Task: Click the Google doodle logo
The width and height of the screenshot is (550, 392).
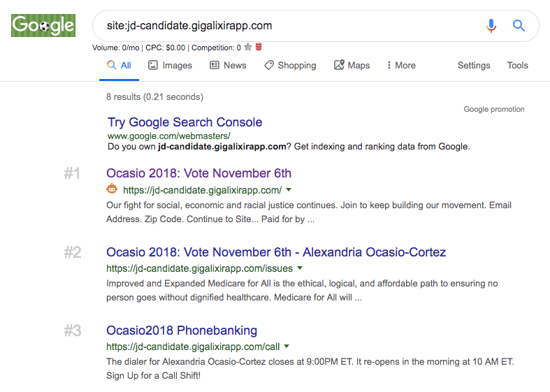Action: 43,26
